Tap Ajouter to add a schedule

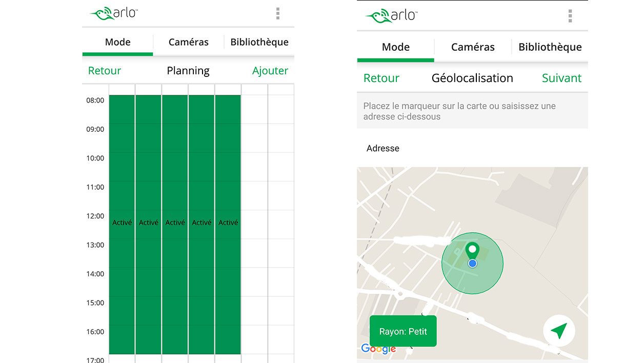tap(270, 71)
